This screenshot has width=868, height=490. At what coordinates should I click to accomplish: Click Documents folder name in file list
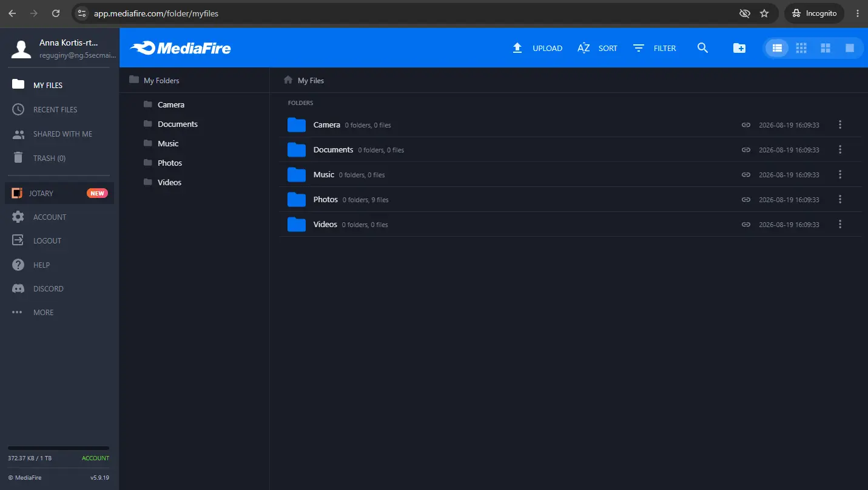(x=333, y=149)
